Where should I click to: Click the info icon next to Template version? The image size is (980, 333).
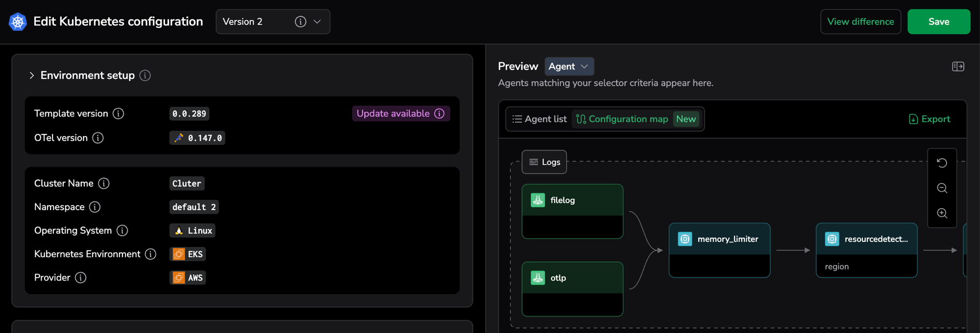pyautogui.click(x=119, y=114)
